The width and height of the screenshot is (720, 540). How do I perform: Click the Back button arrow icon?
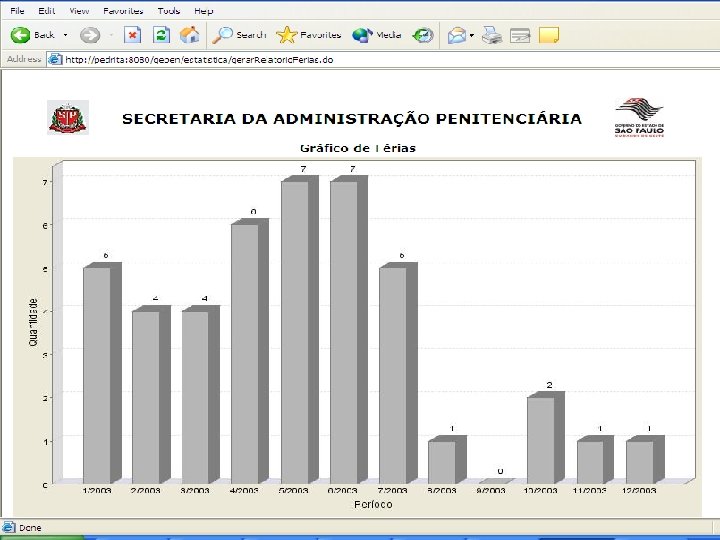(20, 35)
